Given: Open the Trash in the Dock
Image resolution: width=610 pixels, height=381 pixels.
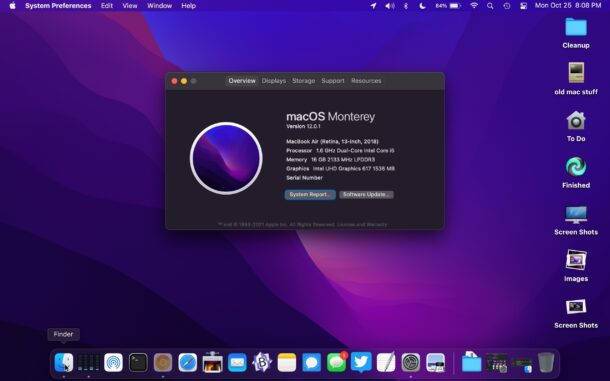Looking at the screenshot, I should pyautogui.click(x=546, y=362).
